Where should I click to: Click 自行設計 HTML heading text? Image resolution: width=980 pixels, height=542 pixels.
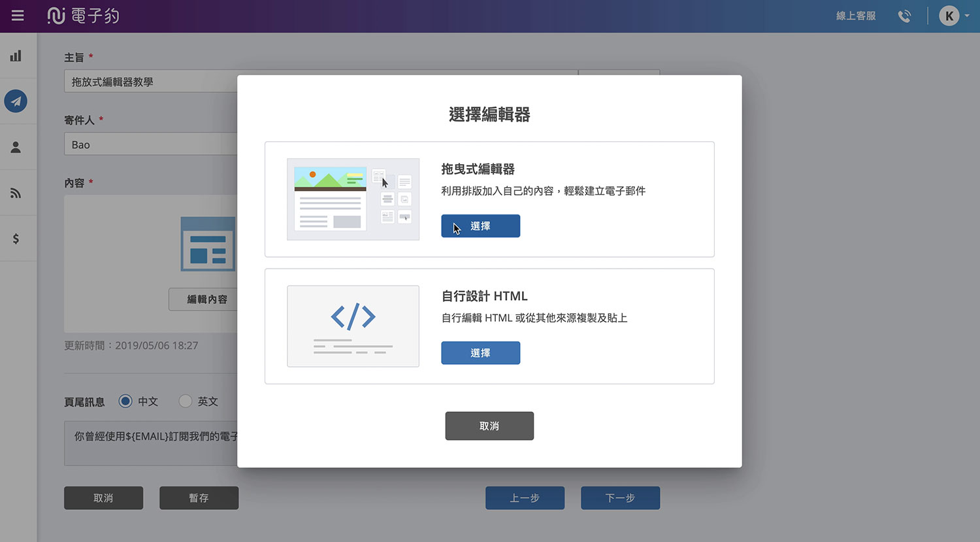(484, 296)
